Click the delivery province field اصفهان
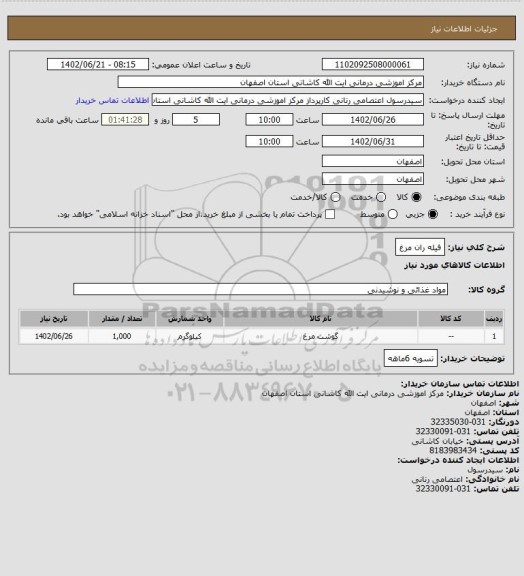524x576 pixels. [373, 161]
